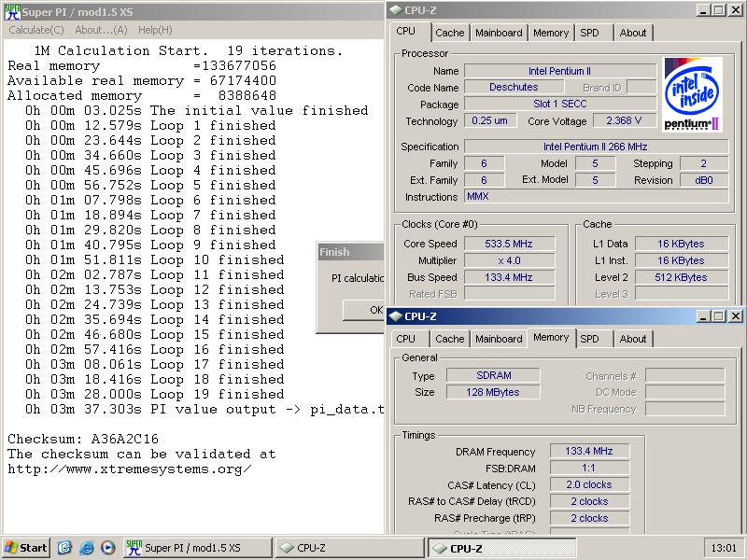Open the Calculate(C) menu in Super PI
This screenshot has height=560, width=747.
pyautogui.click(x=36, y=30)
